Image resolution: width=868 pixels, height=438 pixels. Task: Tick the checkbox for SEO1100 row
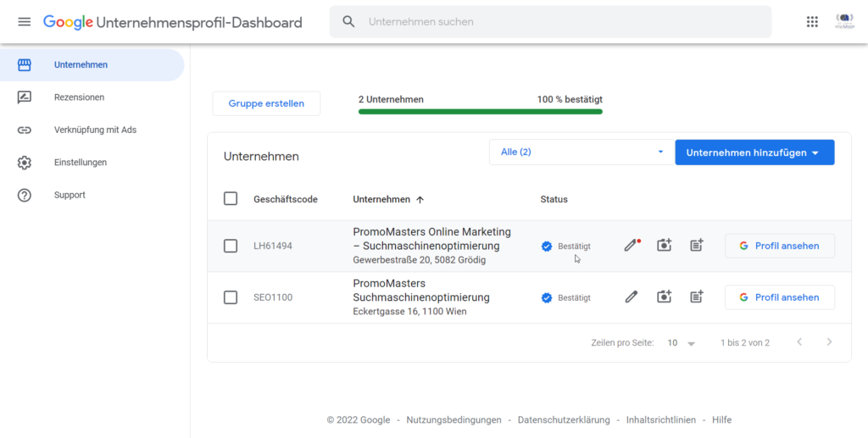231,297
